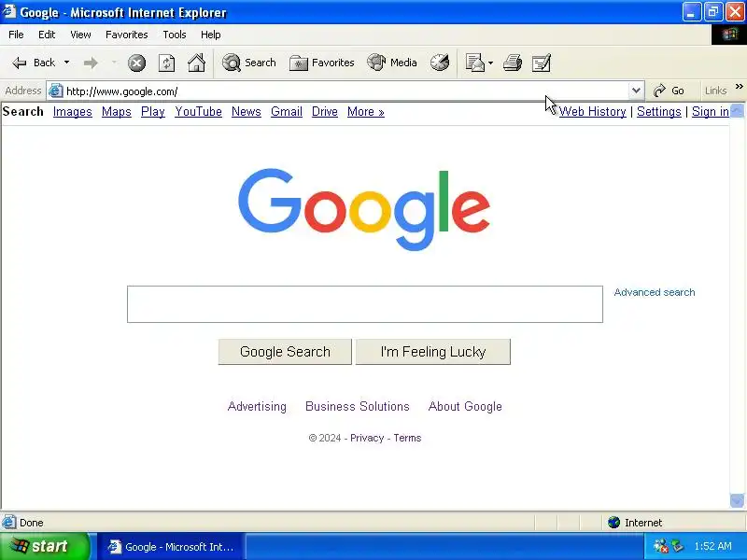
Task: Open the Advertising link
Action: pyautogui.click(x=257, y=406)
